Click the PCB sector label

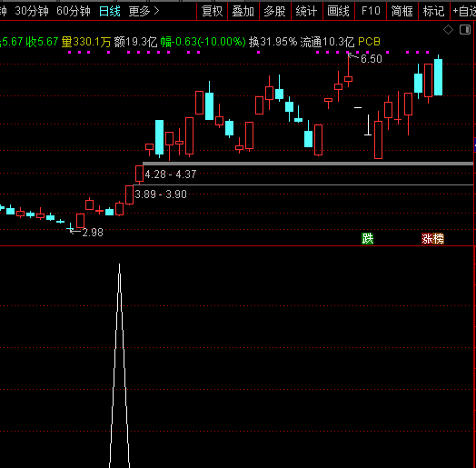(369, 42)
